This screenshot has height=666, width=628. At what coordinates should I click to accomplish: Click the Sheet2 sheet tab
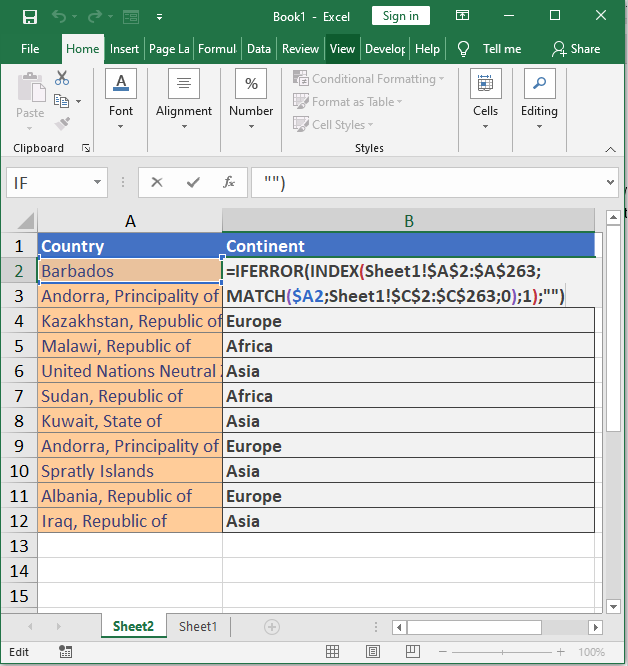[x=133, y=626]
